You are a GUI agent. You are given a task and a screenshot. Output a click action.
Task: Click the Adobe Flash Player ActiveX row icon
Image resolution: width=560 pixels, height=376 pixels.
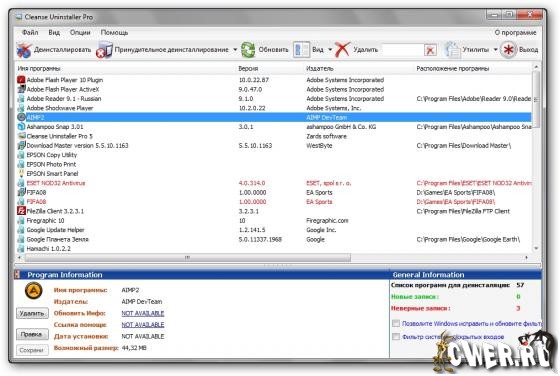pyautogui.click(x=21, y=89)
